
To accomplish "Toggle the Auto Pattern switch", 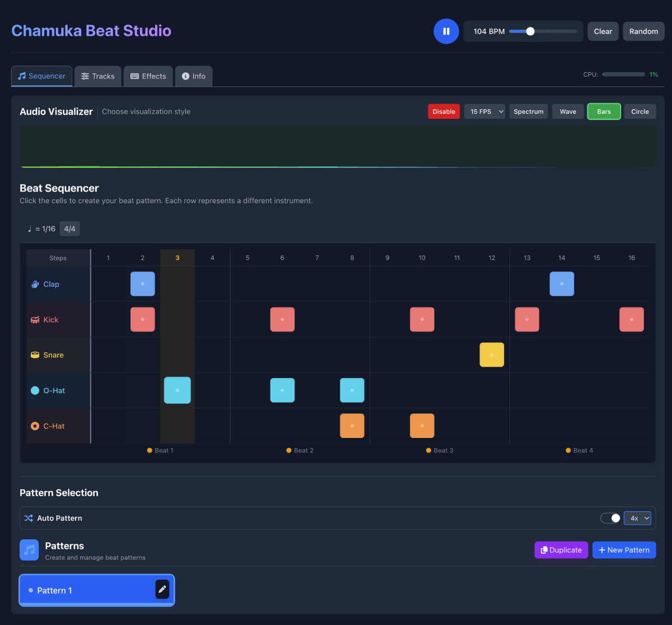I will pos(610,518).
